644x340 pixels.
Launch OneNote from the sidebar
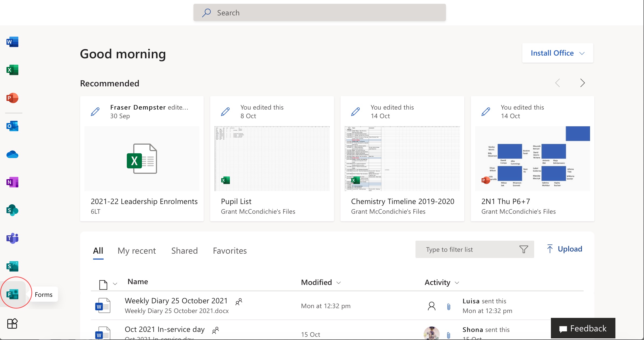click(12, 182)
